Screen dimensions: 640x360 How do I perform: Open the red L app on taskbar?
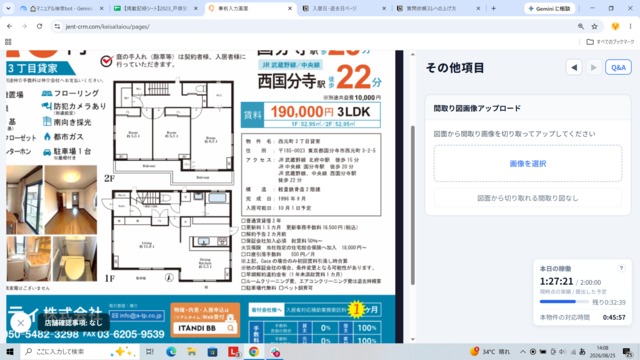tap(233, 351)
